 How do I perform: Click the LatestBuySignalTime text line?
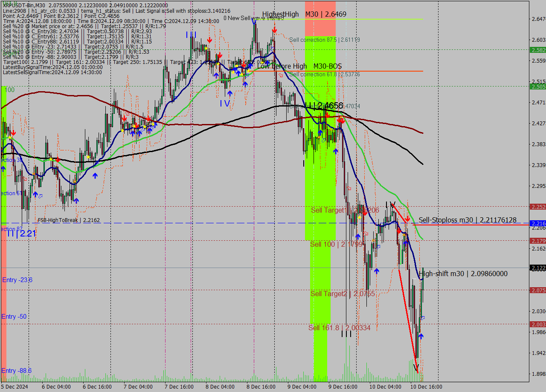coord(52,67)
